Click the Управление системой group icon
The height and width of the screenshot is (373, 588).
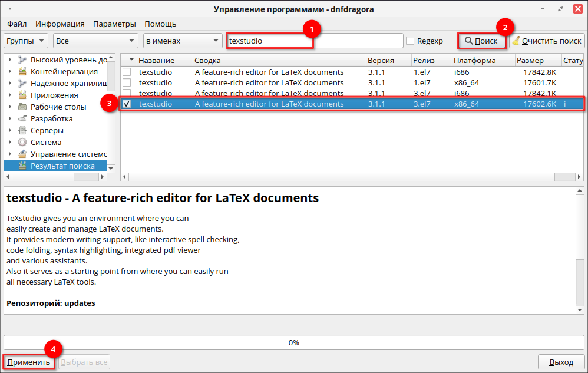22,154
